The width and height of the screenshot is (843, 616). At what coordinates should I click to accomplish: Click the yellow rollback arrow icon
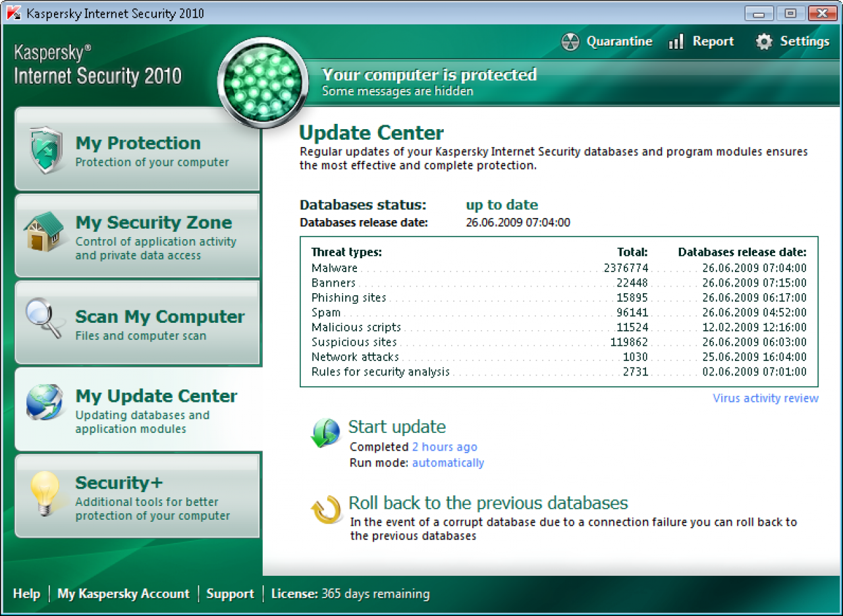click(x=326, y=510)
